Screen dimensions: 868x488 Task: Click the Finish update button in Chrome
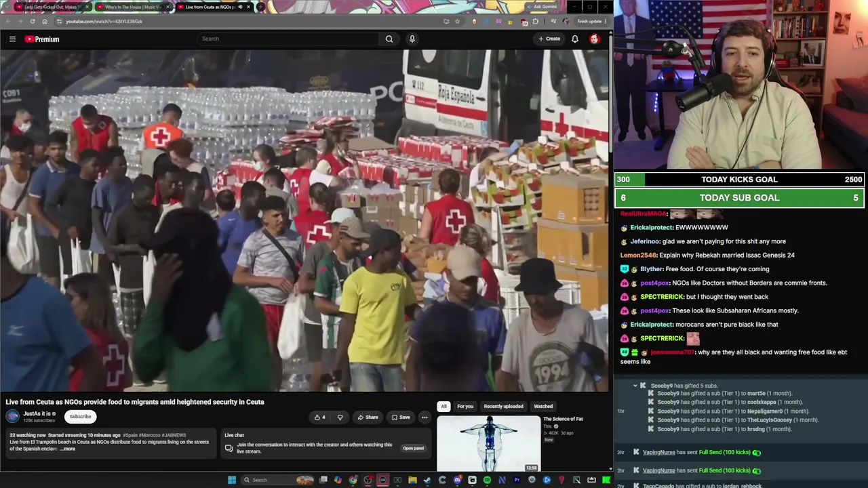592,21
